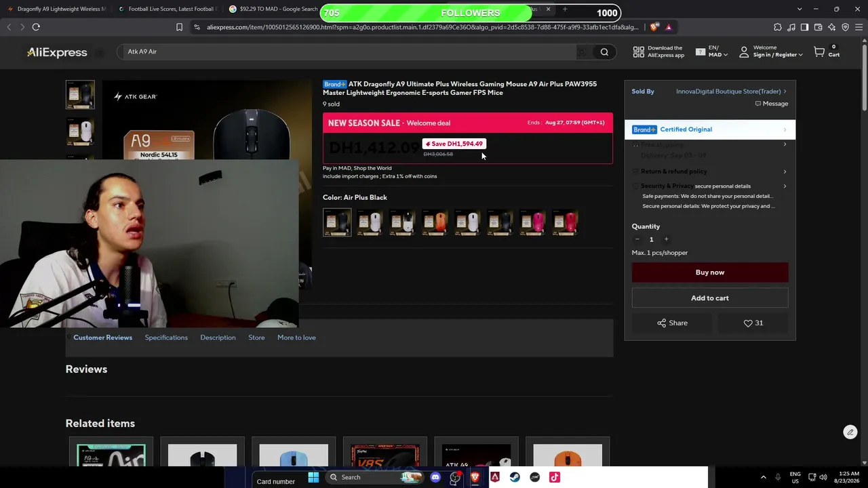Switch to the $92.29 TO MAD Google Search tab
Image resolution: width=868 pixels, height=488 pixels.
(x=275, y=9)
